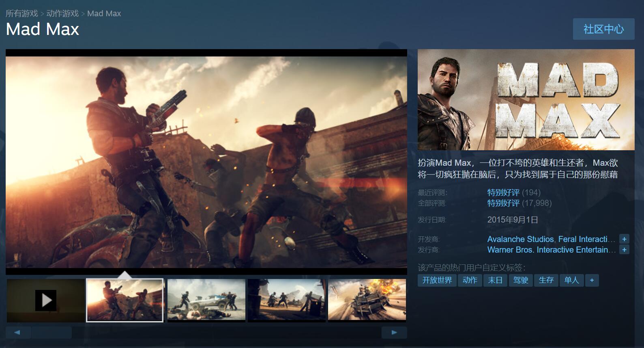Play the trailer video thumbnail
644x348 pixels.
click(45, 300)
